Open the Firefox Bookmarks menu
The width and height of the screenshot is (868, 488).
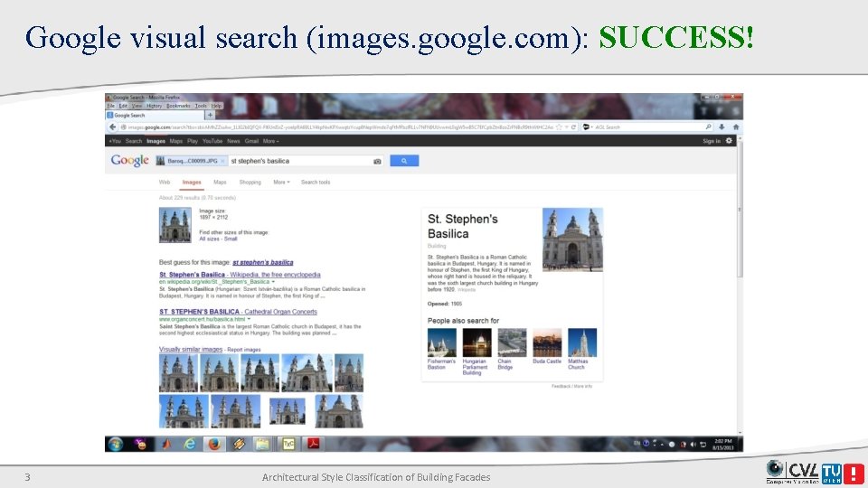[x=178, y=106]
